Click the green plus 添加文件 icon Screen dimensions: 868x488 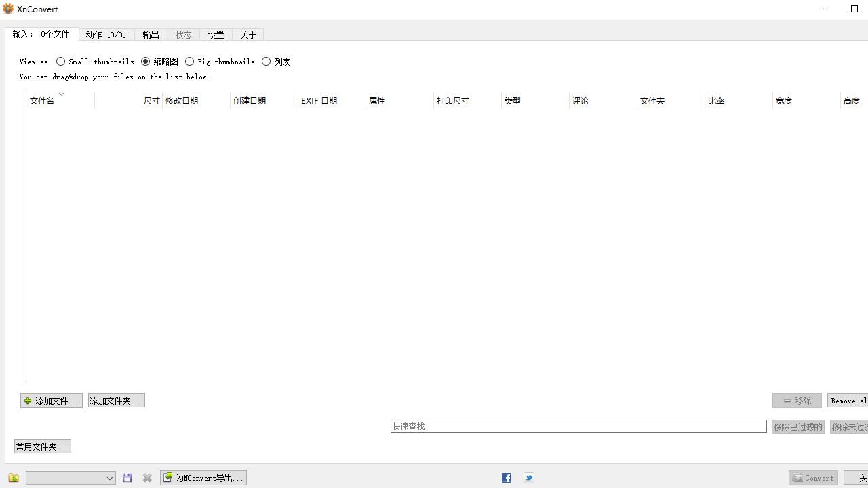27,400
